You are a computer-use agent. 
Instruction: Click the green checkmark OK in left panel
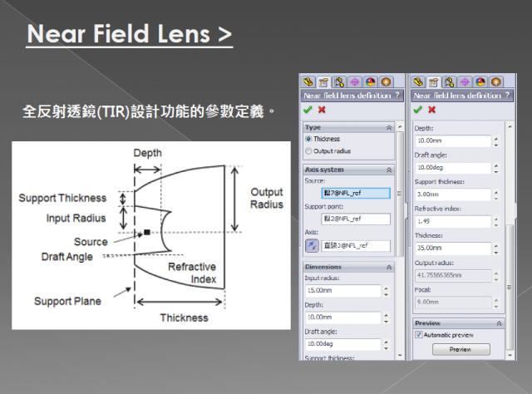308,110
